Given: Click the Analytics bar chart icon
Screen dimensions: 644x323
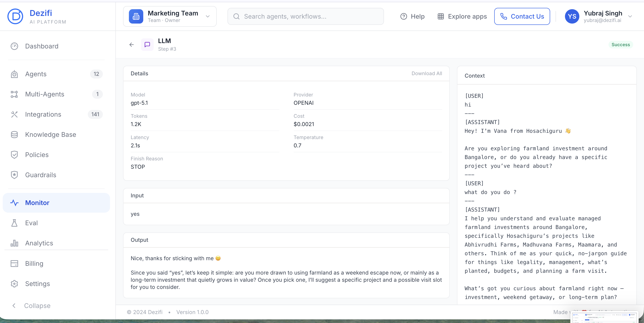Looking at the screenshot, I should tap(14, 243).
